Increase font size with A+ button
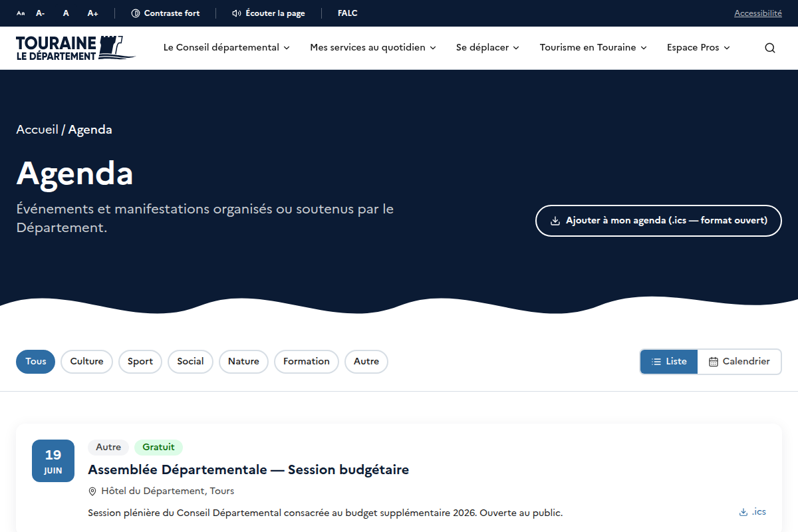Image resolution: width=798 pixels, height=532 pixels. tap(92, 13)
